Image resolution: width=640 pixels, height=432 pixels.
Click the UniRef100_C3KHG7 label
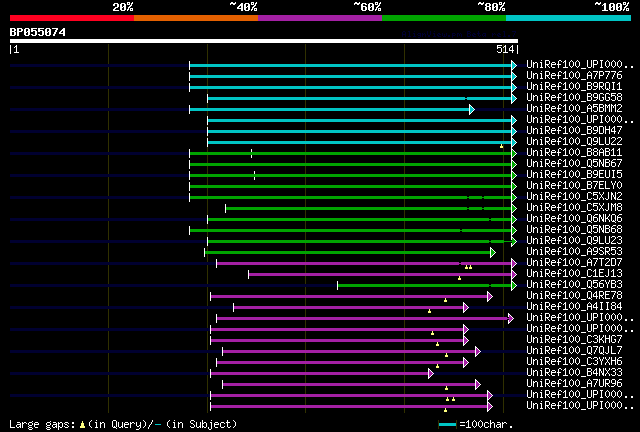pos(574,340)
